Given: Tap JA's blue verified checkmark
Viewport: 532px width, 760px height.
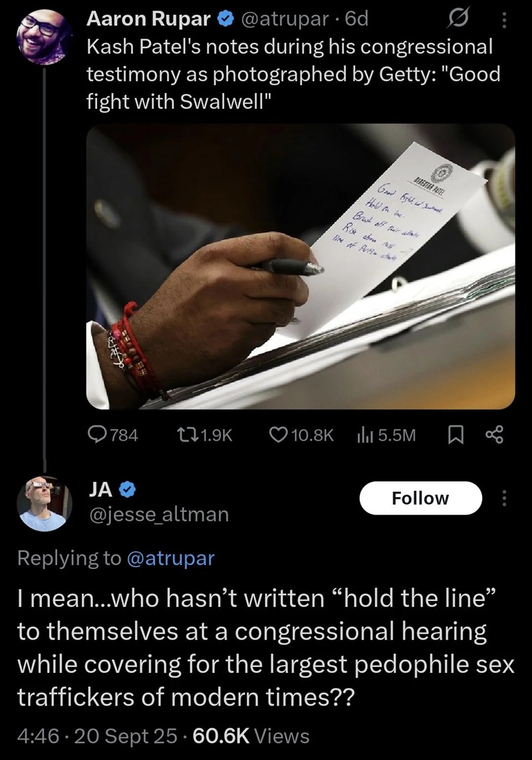Looking at the screenshot, I should [127, 491].
